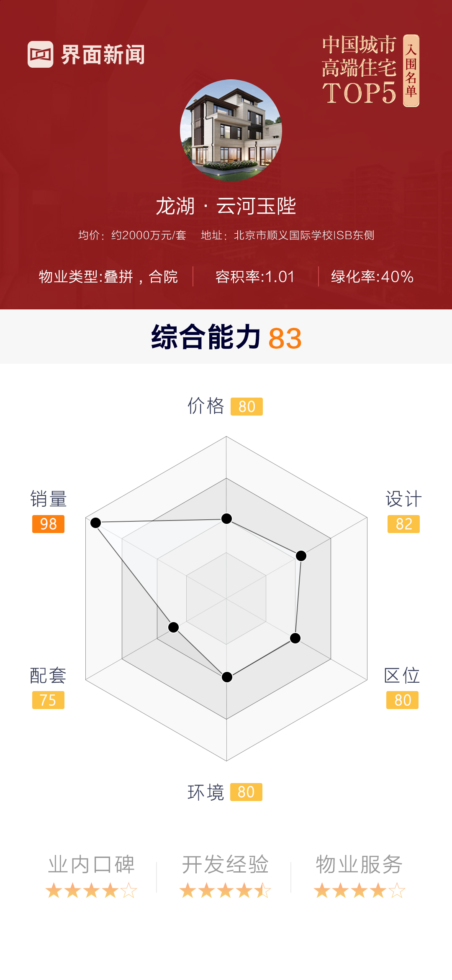This screenshot has height=980, width=452.
Task: Click the 中国城市高端住宅 TOP5 title
Action: tap(359, 70)
